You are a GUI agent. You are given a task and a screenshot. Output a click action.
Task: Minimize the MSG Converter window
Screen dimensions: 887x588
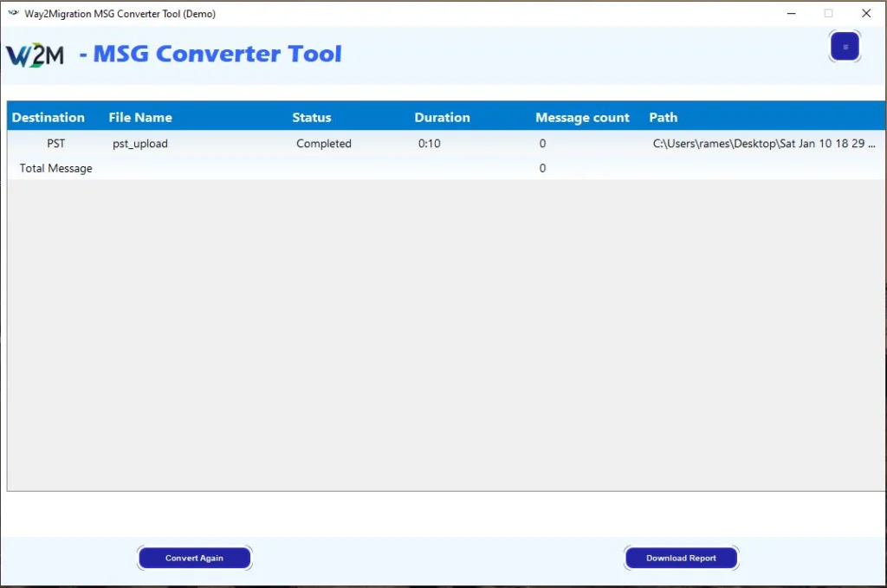[791, 13]
